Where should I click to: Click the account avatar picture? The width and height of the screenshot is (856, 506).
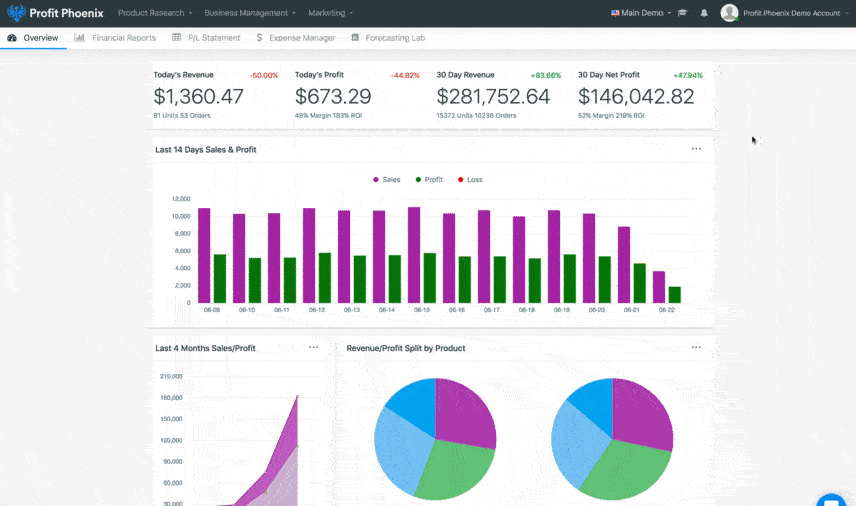pos(729,13)
